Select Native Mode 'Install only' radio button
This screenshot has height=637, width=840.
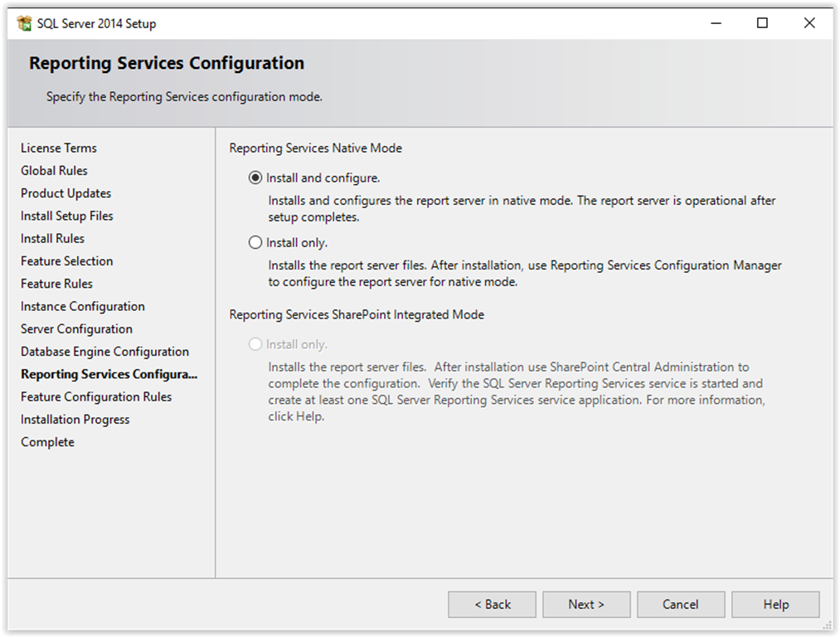tap(255, 243)
